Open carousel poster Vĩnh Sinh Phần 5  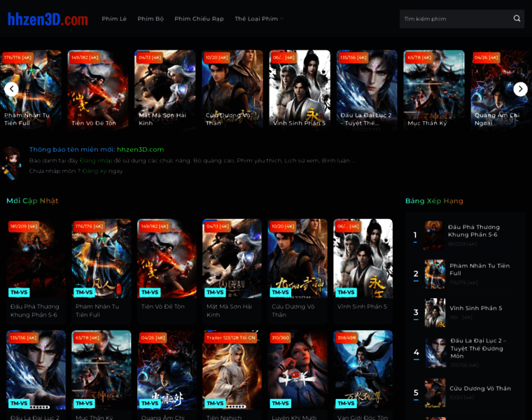pyautogui.click(x=300, y=89)
